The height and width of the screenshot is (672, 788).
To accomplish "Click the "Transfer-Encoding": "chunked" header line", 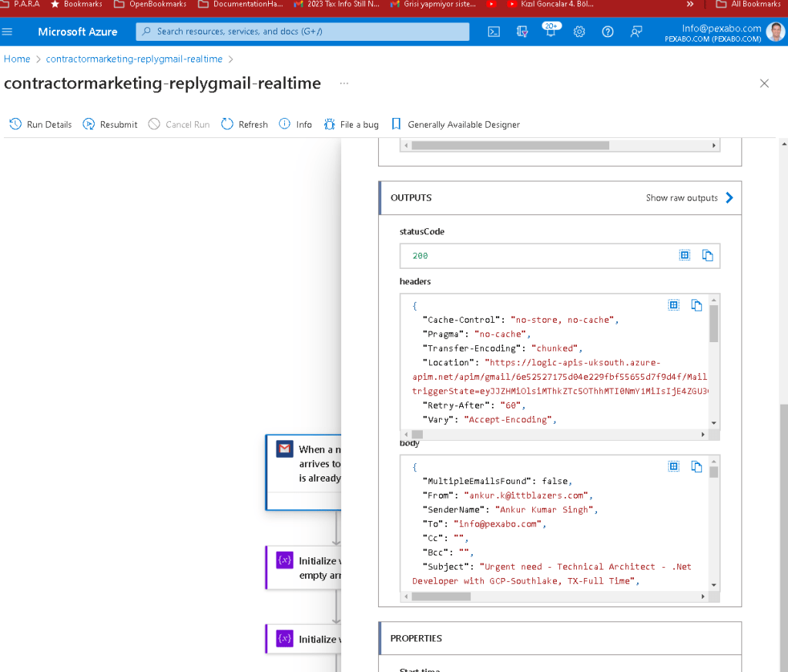I will [x=501, y=348].
